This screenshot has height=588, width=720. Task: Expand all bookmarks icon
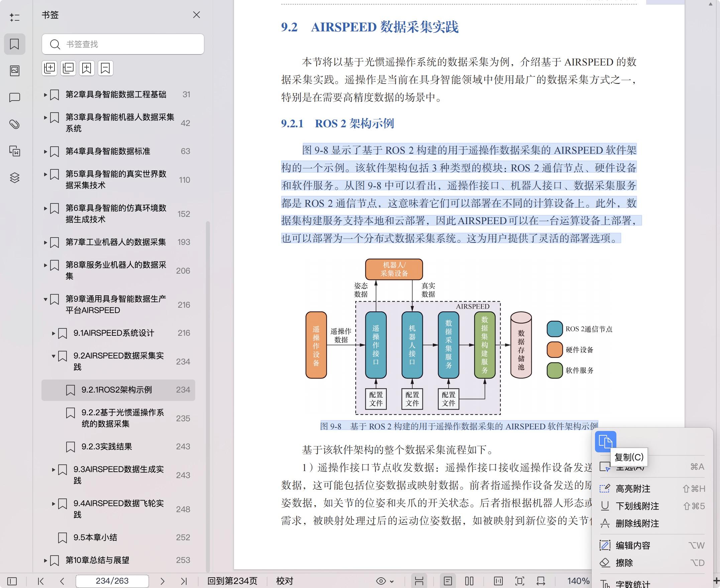[49, 68]
